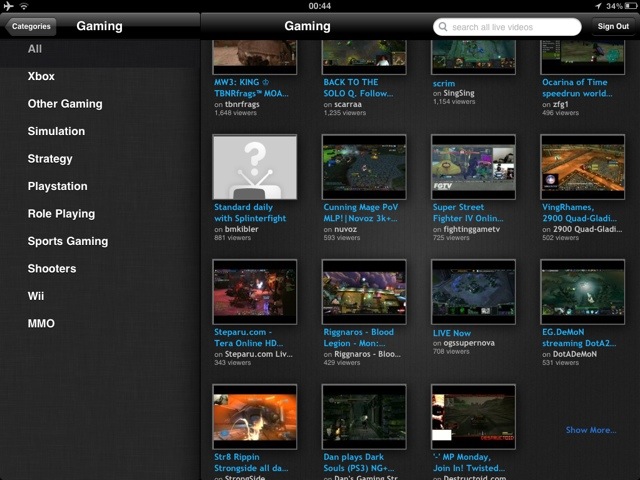Open the LIVE Now ogssupernova thumbnail

click(x=473, y=292)
